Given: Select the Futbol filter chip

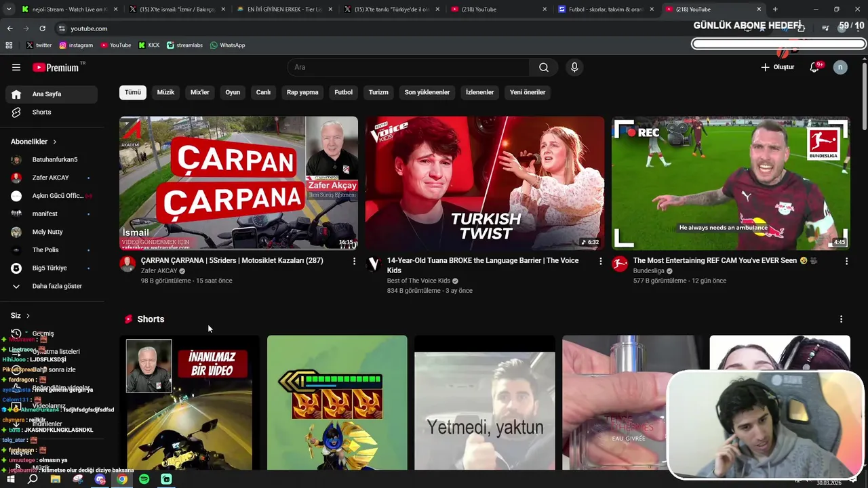Looking at the screenshot, I should click(344, 92).
